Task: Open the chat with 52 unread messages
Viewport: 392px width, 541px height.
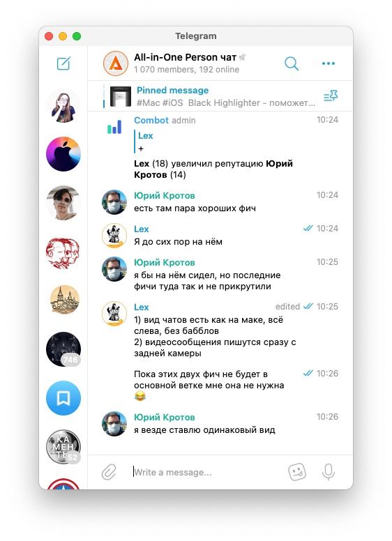Action: 63,447
